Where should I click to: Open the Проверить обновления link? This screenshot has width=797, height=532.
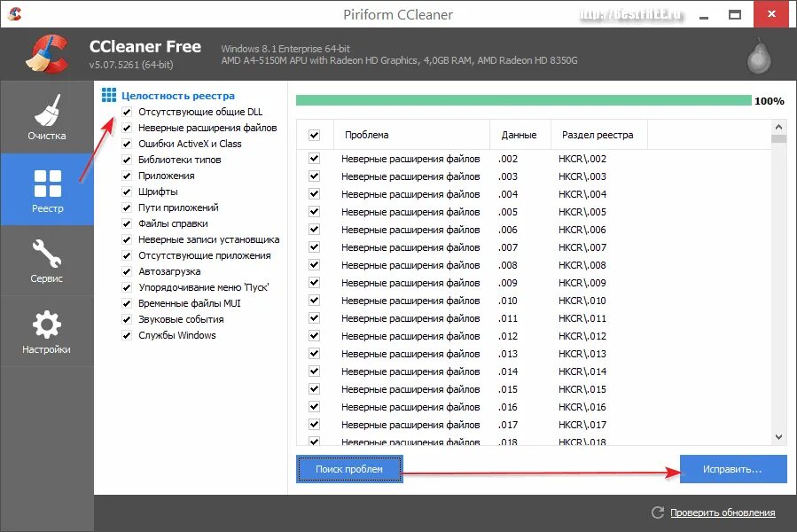723,512
